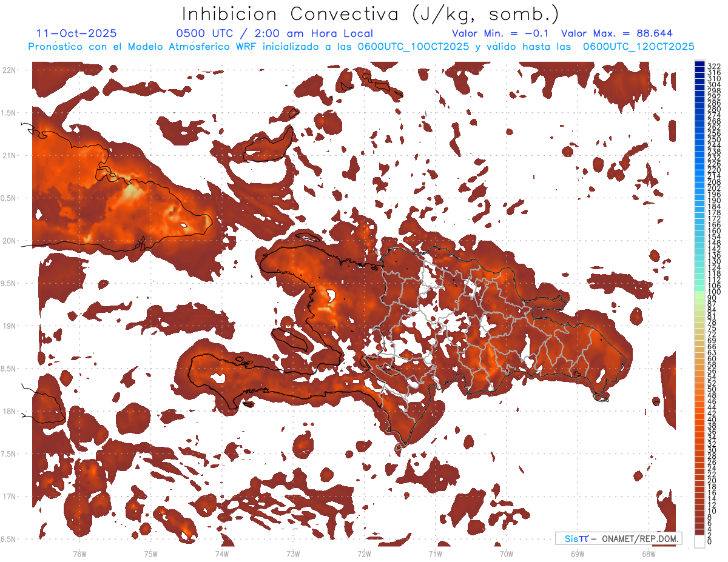Image resolution: width=728 pixels, height=562 pixels.
Task: Click the '18N' latitude label
Action: click(x=9, y=412)
